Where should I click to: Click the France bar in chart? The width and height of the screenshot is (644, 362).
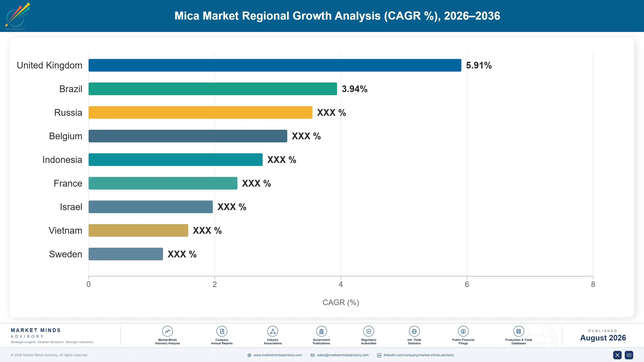tap(163, 183)
